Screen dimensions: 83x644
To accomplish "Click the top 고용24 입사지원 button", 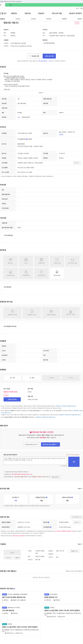I will (49, 56).
